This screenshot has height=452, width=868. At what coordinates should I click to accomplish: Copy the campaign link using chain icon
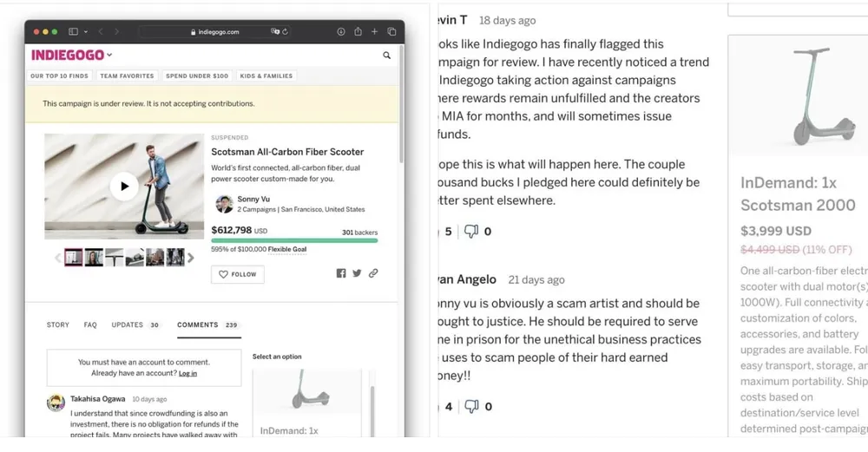[373, 273]
